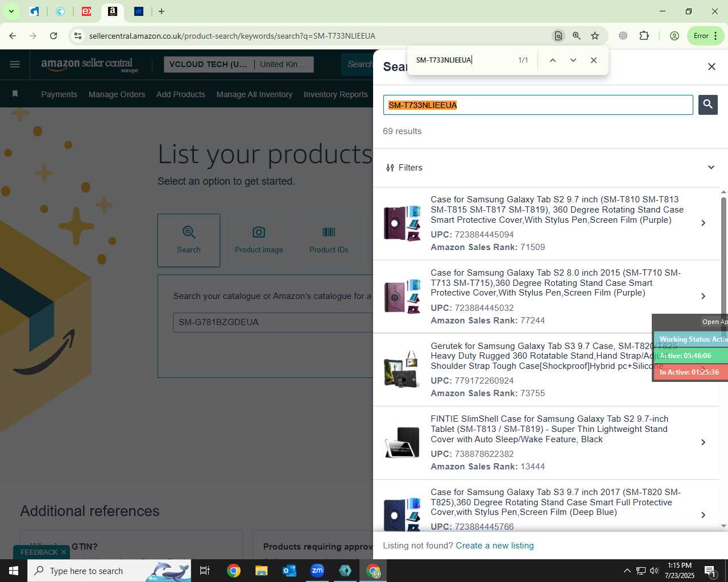Open Zoom from the taskbar
Screen dimensions: 728x582
(x=317, y=571)
